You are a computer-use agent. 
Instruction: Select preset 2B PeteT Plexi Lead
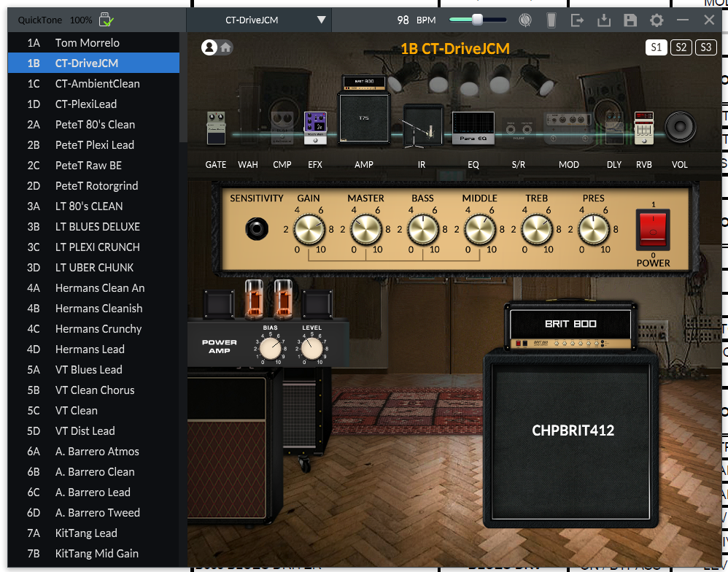93,145
